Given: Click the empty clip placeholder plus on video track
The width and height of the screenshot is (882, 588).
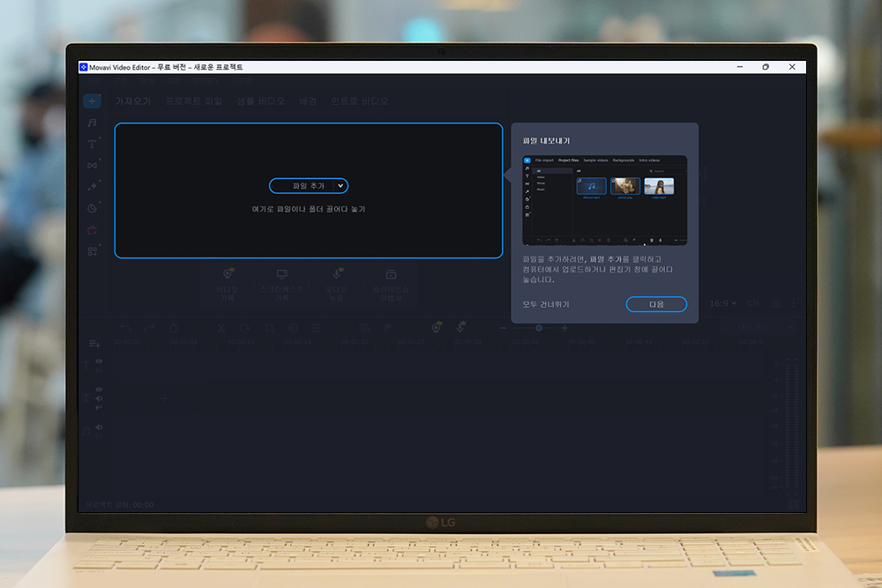Looking at the screenshot, I should [164, 398].
